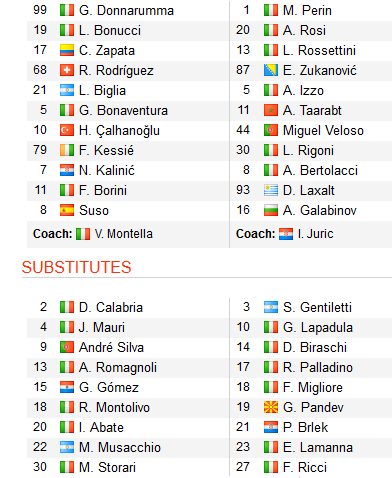The height and width of the screenshot is (478, 392).
Task: Select Miguel Veloso player name
Action: tap(323, 131)
